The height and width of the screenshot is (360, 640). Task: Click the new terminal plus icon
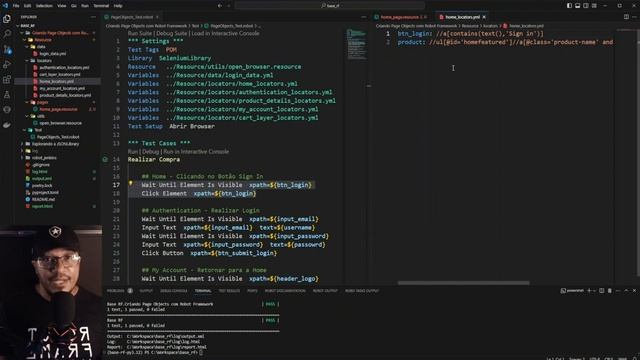point(589,291)
